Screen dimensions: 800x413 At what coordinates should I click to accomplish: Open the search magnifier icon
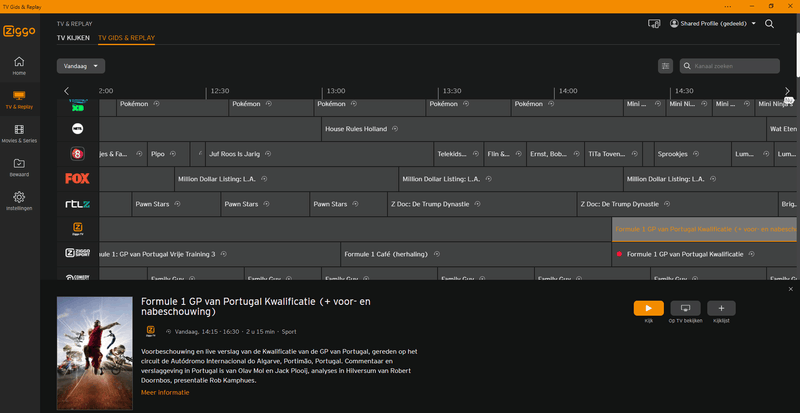(769, 24)
